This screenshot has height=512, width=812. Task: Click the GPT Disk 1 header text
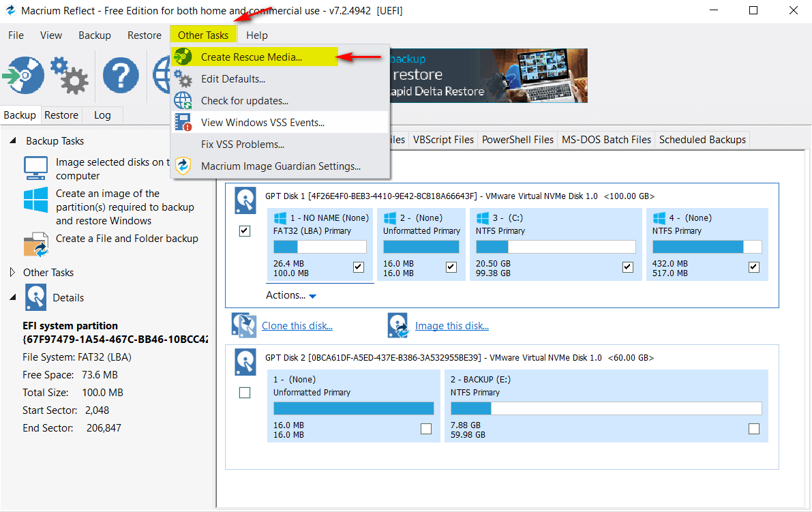460,196
